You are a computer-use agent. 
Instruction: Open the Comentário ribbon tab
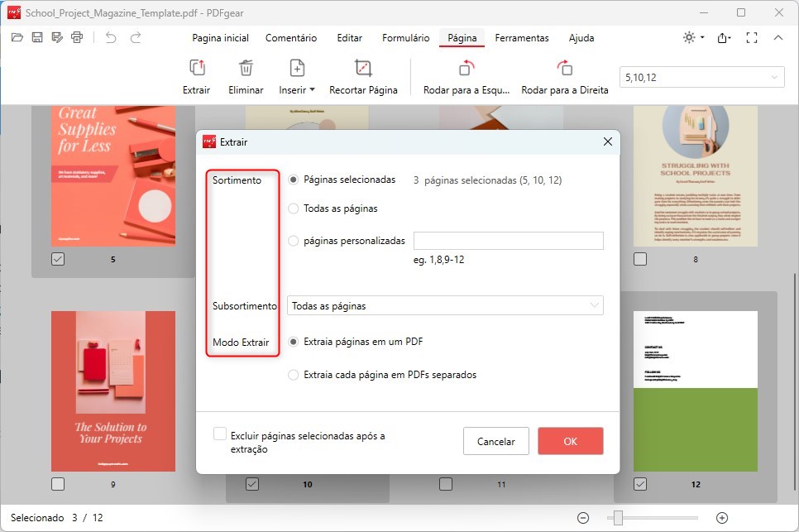pyautogui.click(x=290, y=38)
